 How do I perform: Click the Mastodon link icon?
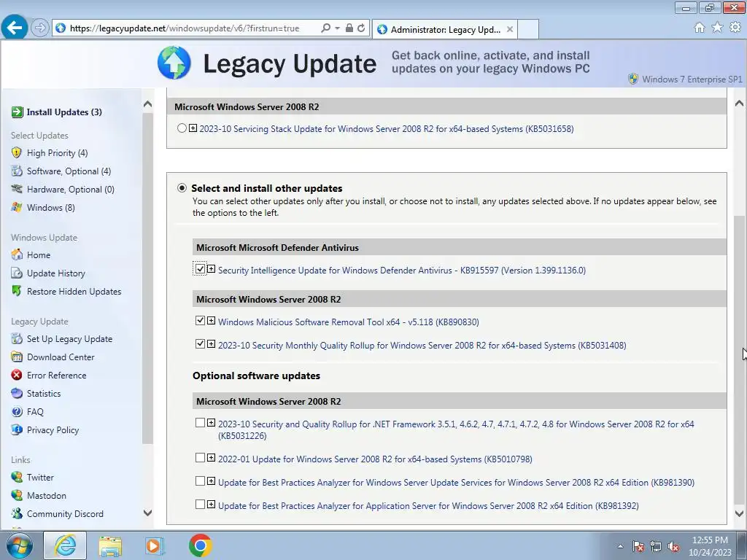(17, 495)
